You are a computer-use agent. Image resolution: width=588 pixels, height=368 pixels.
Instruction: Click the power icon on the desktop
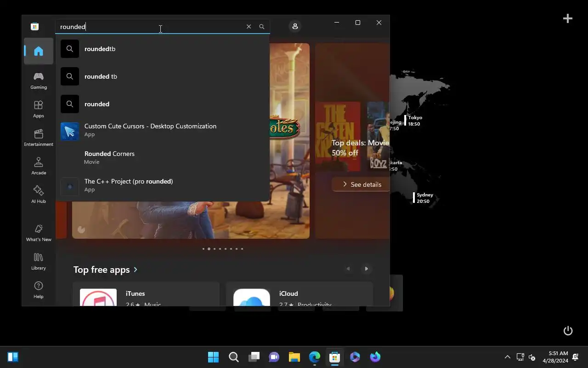[x=568, y=331]
